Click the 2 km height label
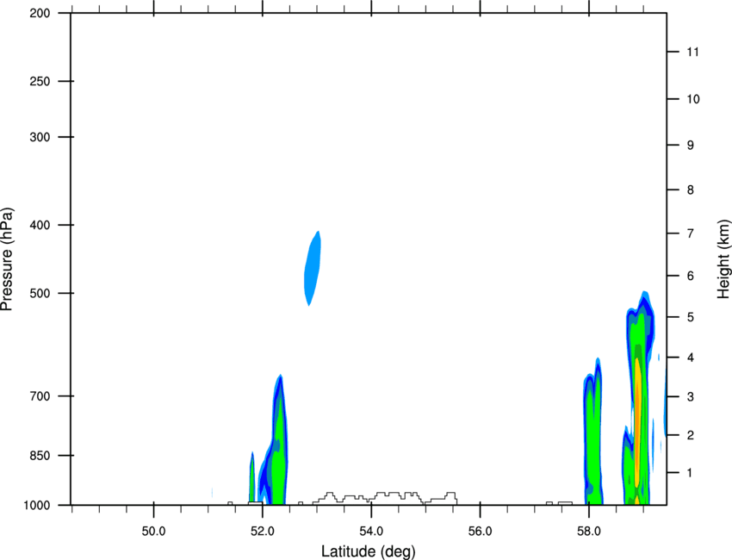732x560 pixels. coord(691,435)
